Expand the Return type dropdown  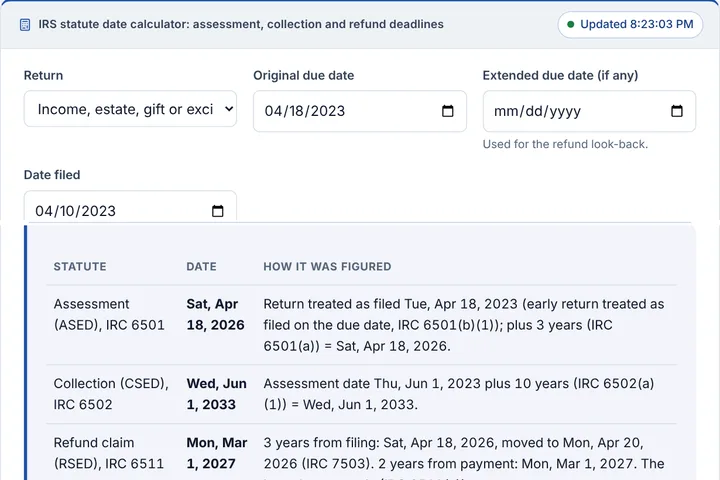pos(130,109)
